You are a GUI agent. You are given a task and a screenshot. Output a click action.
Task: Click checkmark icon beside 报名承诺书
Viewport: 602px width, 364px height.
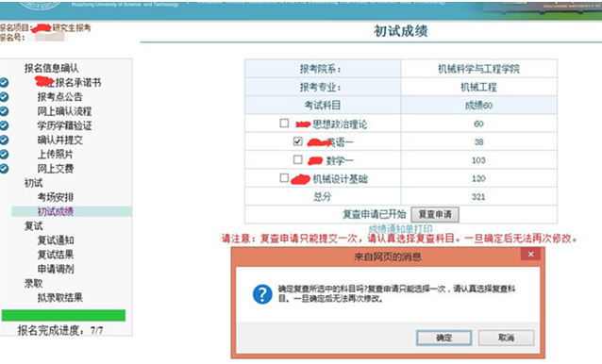[4, 82]
